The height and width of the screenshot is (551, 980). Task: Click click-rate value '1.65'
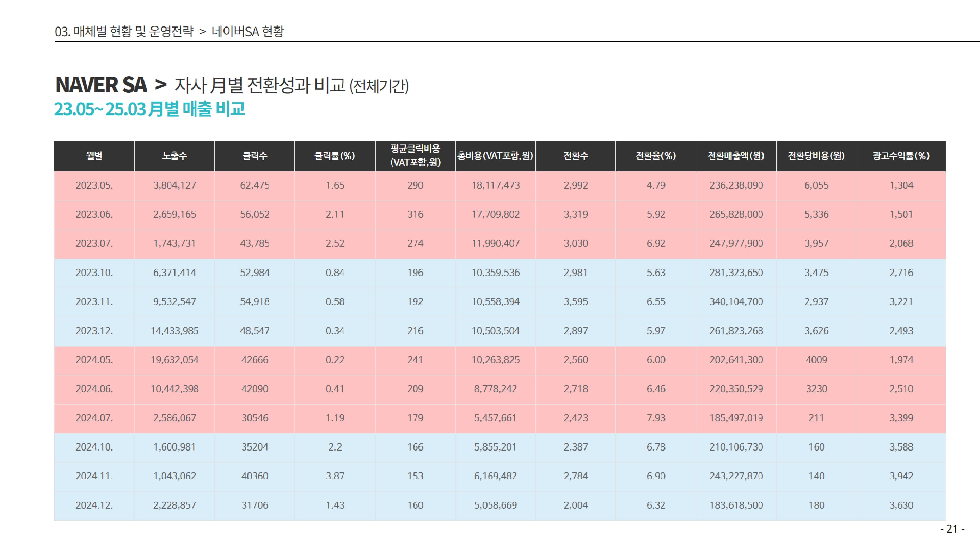(x=335, y=186)
